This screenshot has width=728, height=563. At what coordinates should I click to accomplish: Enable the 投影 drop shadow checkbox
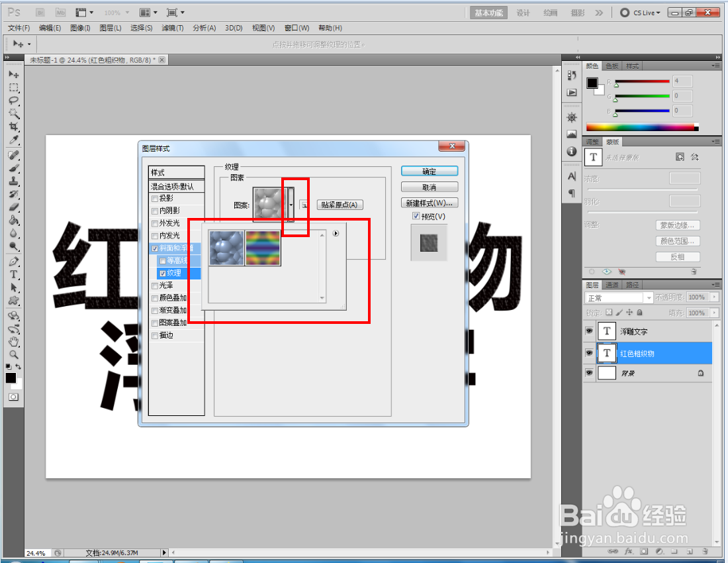[x=155, y=198]
